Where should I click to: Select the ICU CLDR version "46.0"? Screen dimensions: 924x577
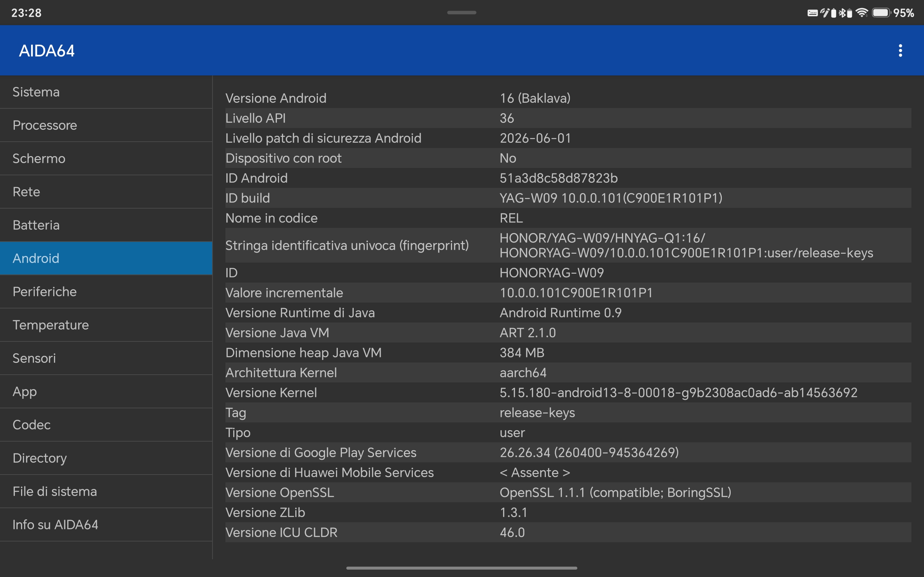tap(512, 532)
